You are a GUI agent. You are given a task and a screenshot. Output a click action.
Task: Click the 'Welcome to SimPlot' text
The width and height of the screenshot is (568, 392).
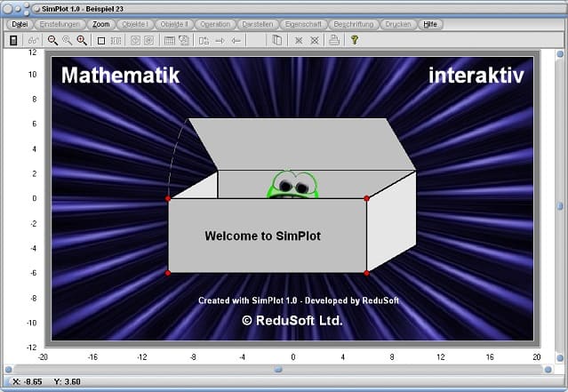click(x=262, y=236)
